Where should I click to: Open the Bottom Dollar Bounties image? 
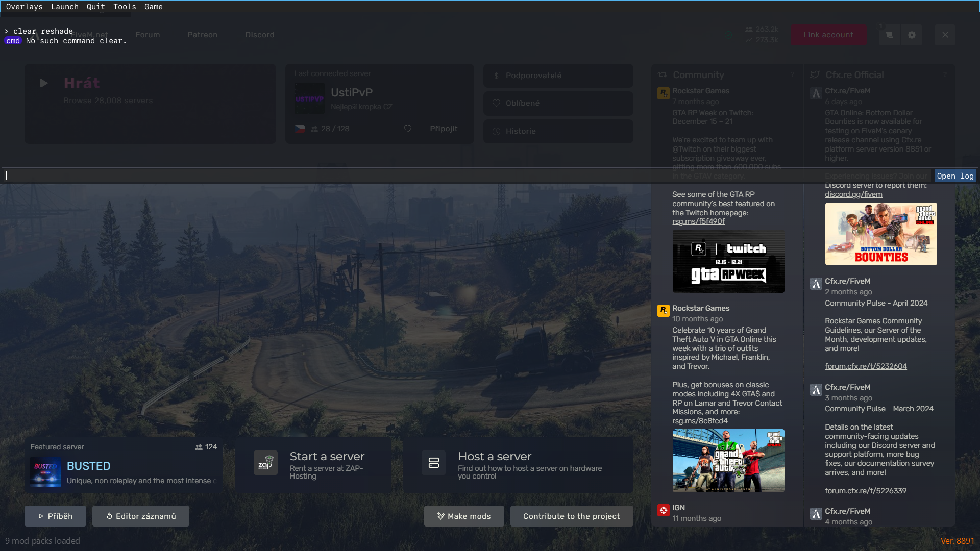tap(880, 234)
